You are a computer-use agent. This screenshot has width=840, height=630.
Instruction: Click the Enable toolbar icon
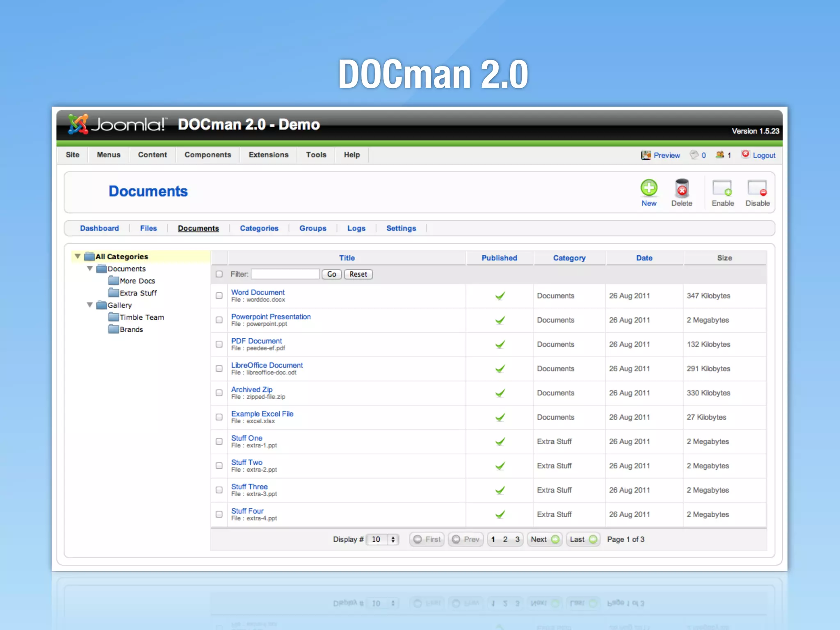pos(722,188)
